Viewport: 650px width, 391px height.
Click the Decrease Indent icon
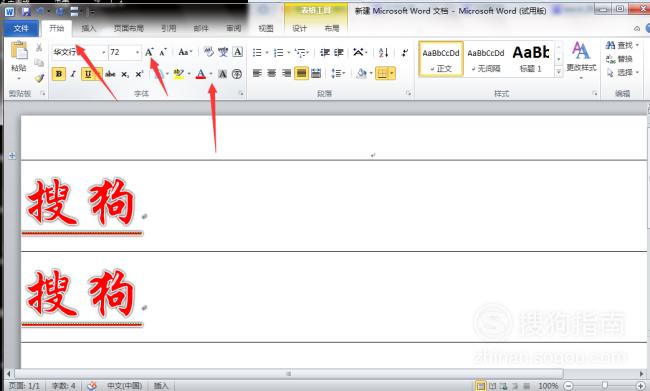(325, 52)
